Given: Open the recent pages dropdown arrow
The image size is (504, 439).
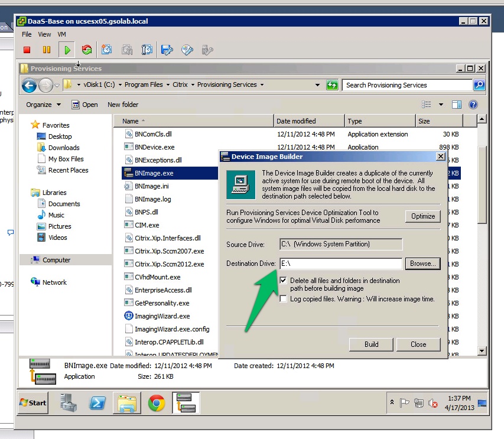Looking at the screenshot, I should click(57, 86).
